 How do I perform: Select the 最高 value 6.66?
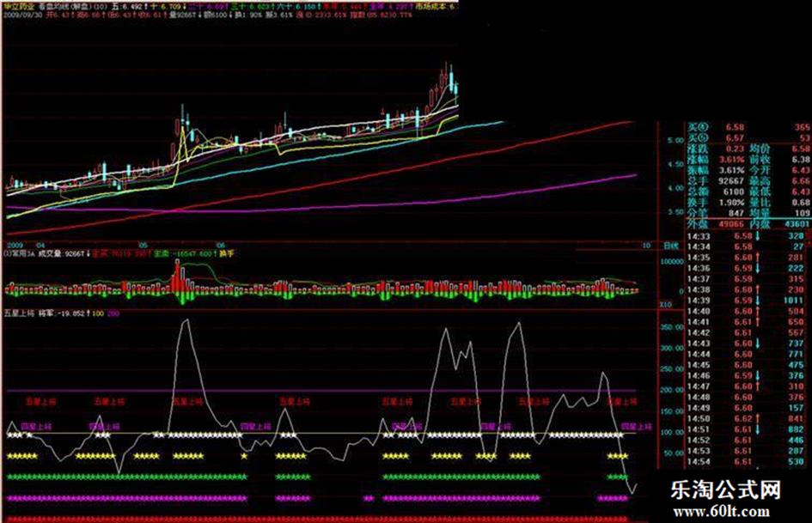tap(801, 180)
